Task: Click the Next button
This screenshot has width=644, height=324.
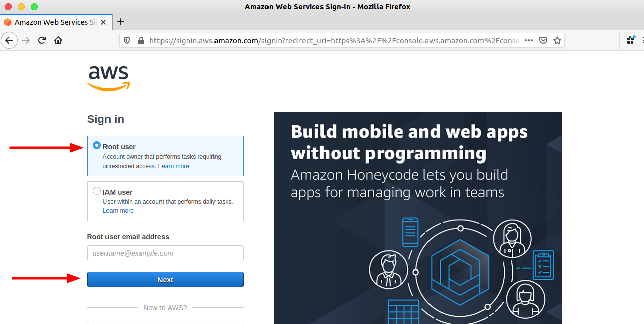Action: (x=165, y=279)
